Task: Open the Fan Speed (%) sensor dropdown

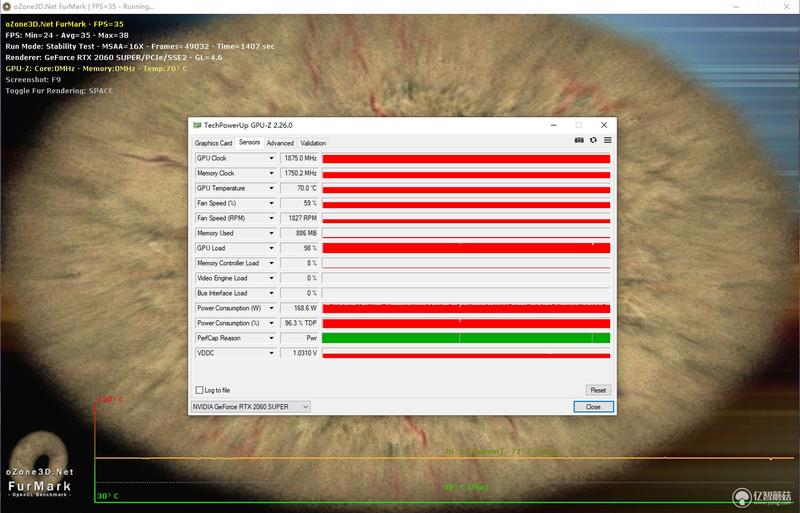Action: click(271, 203)
